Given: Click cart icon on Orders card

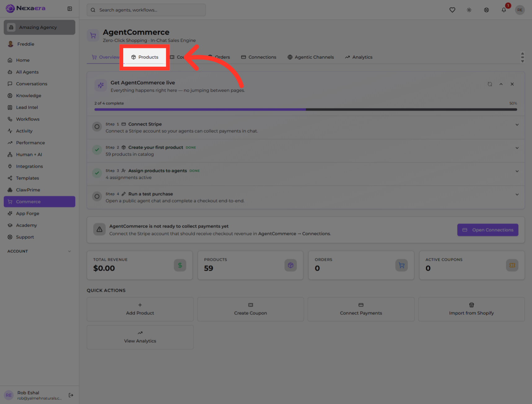Looking at the screenshot, I should tap(401, 265).
